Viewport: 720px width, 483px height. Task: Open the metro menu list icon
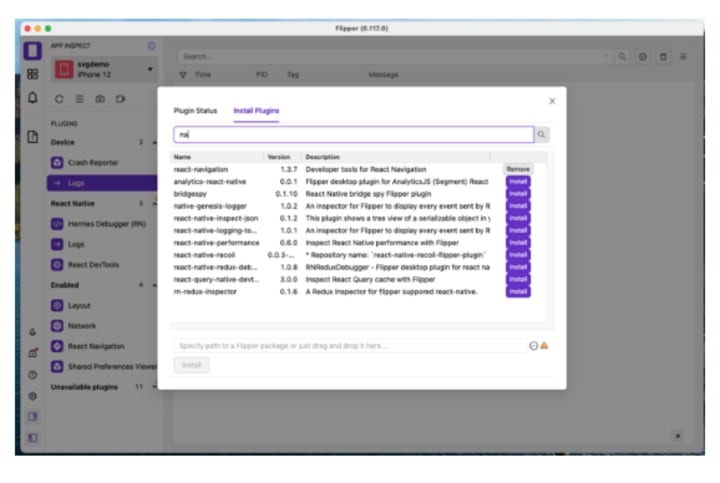point(79,99)
